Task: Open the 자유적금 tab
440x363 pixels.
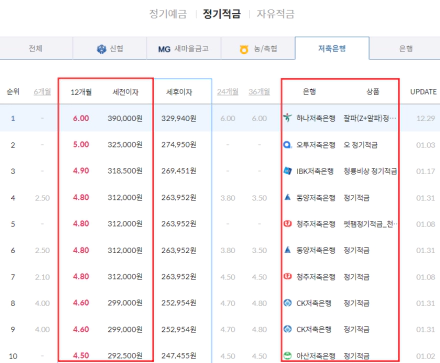Action: [275, 14]
